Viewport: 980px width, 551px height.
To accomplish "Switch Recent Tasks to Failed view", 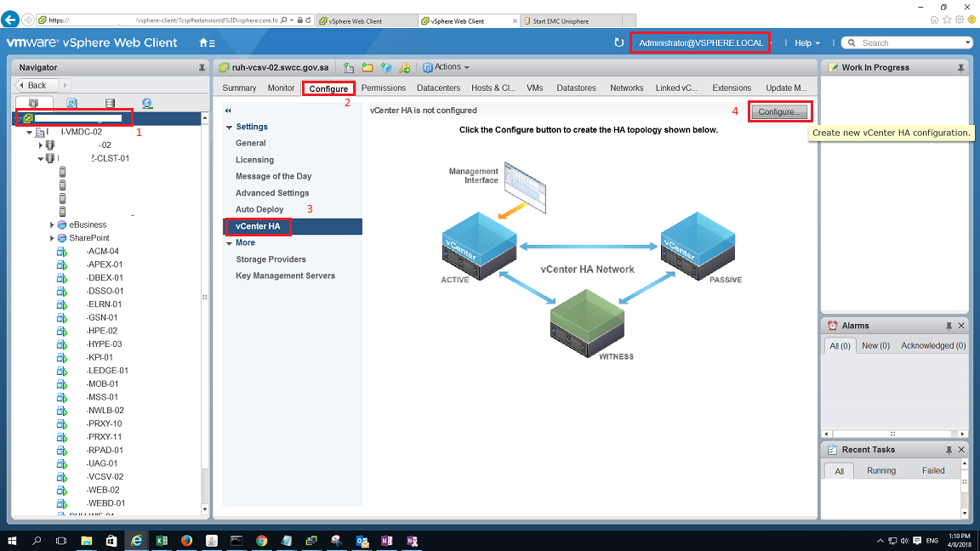I will point(933,470).
